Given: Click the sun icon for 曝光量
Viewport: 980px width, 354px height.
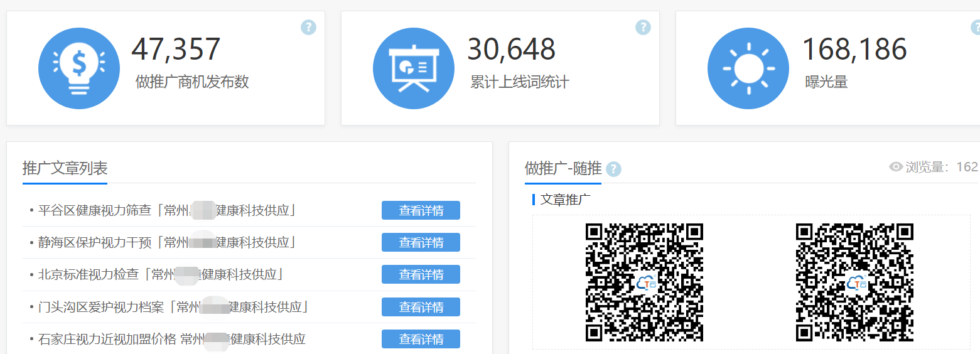Looking at the screenshot, I should pyautogui.click(x=748, y=68).
